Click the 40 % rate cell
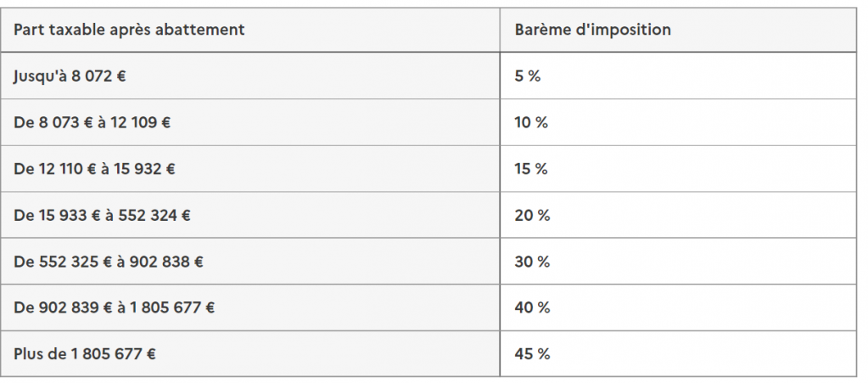This screenshot has width=868, height=383. [678, 307]
